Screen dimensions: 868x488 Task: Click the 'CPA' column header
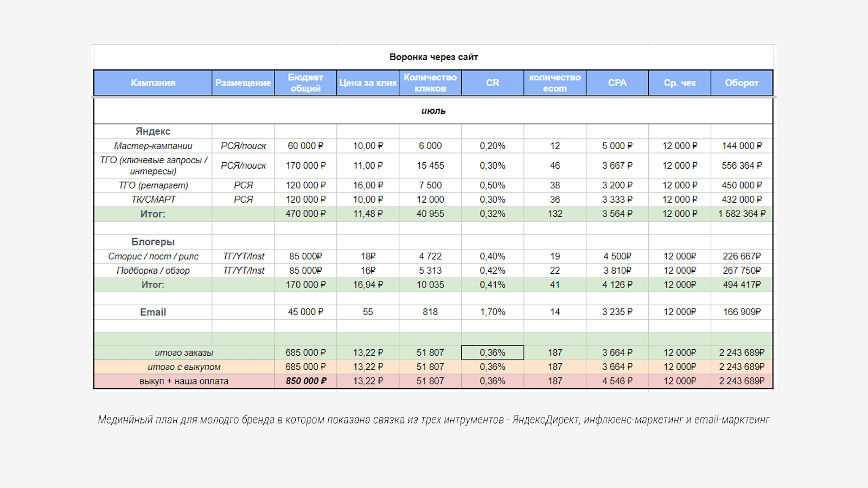[x=617, y=83]
